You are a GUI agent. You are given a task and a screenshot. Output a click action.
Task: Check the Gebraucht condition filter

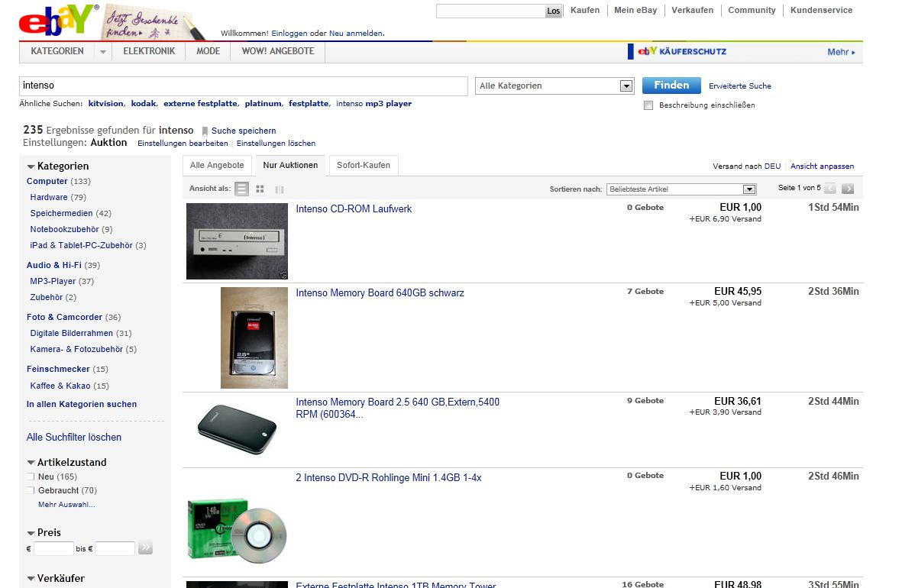click(x=31, y=490)
